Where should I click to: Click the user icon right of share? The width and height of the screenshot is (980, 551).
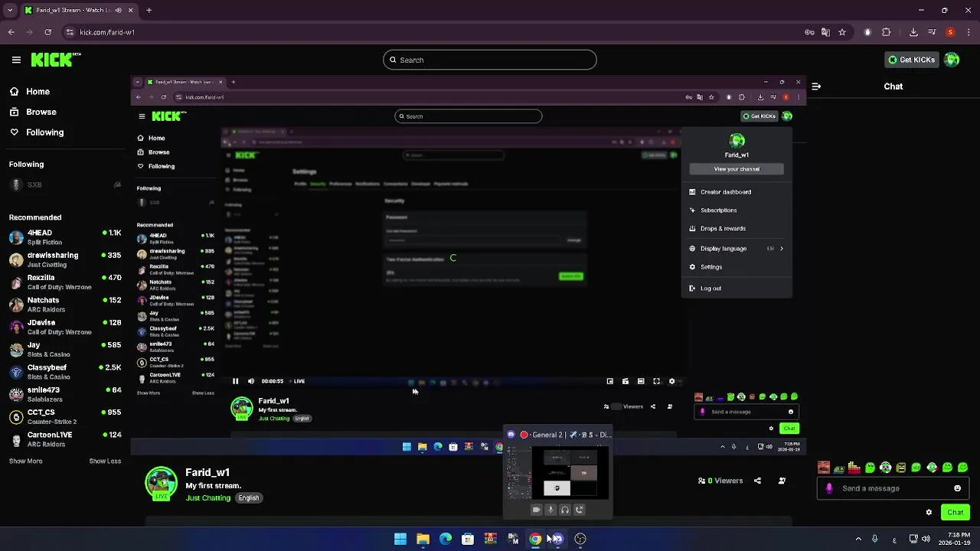click(x=782, y=481)
